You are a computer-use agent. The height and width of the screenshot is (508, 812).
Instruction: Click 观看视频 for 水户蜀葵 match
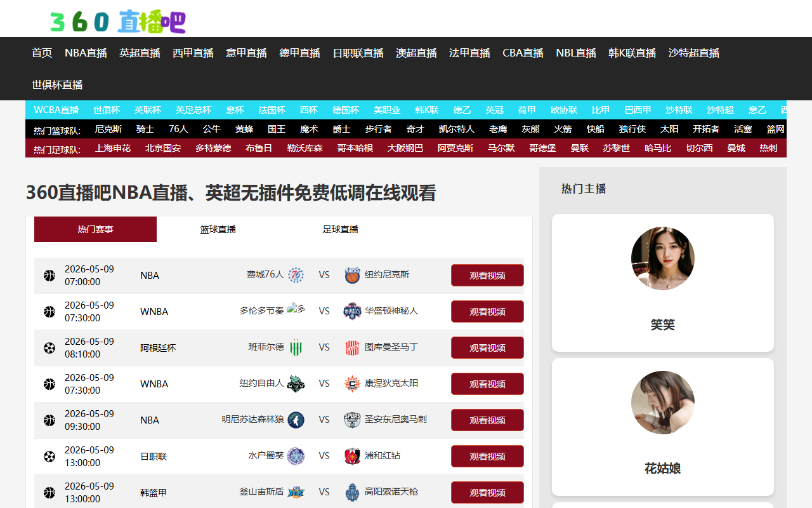pyautogui.click(x=487, y=457)
